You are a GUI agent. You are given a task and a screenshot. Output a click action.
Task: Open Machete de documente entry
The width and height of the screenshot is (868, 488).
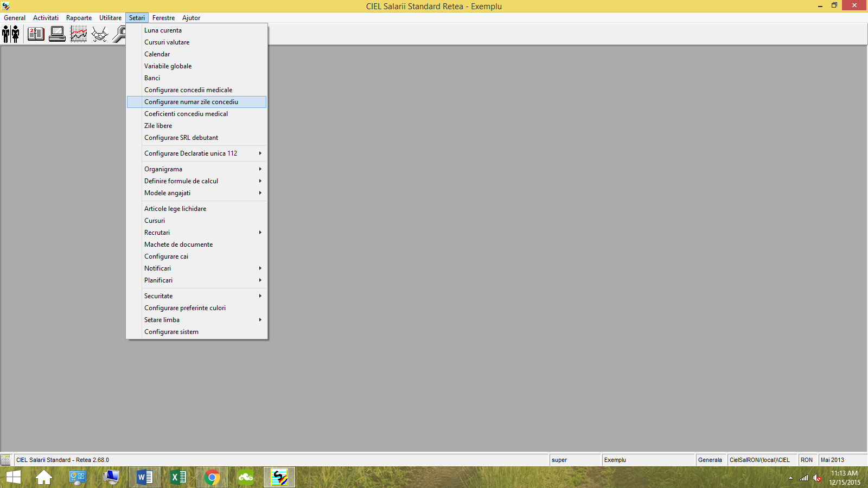tap(196, 245)
